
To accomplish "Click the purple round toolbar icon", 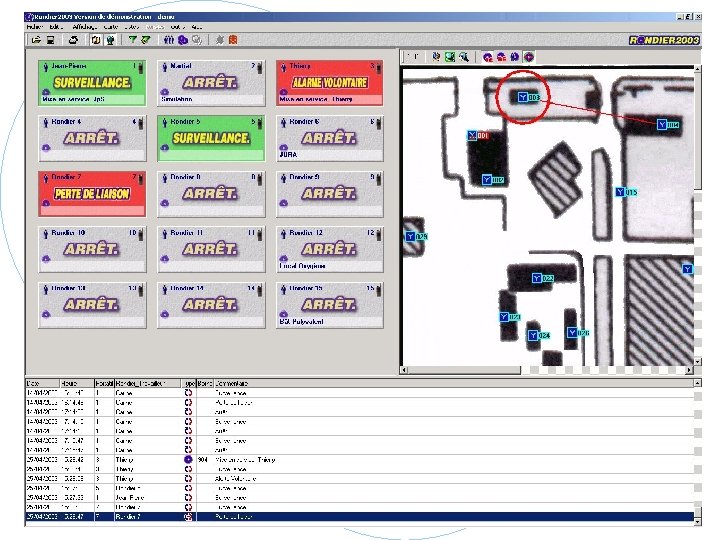I will 183,40.
